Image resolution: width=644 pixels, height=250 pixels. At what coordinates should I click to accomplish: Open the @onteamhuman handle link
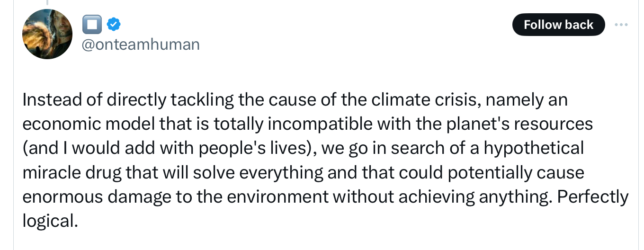pos(141,45)
